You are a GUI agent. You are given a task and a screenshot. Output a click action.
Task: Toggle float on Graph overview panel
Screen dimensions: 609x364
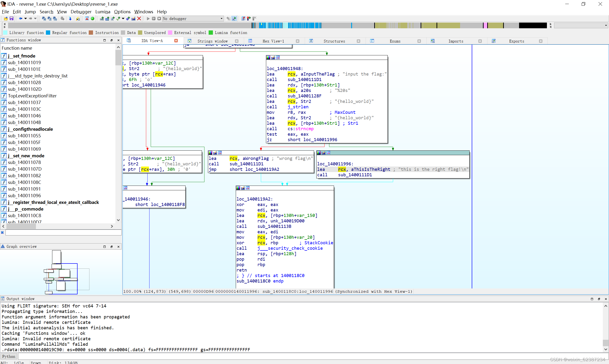tap(112, 247)
